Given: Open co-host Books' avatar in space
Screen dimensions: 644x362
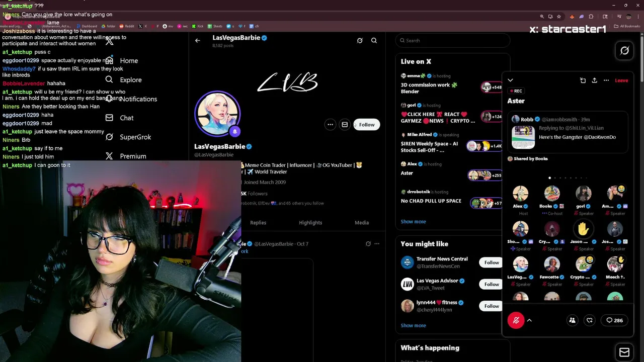Looking at the screenshot, I should [552, 194].
